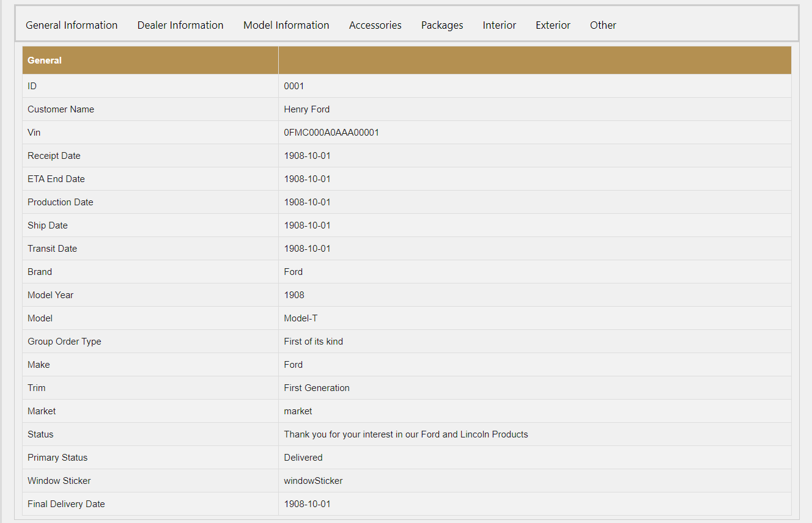Click the Production Date value
Image resolution: width=812 pixels, height=523 pixels.
click(x=308, y=202)
